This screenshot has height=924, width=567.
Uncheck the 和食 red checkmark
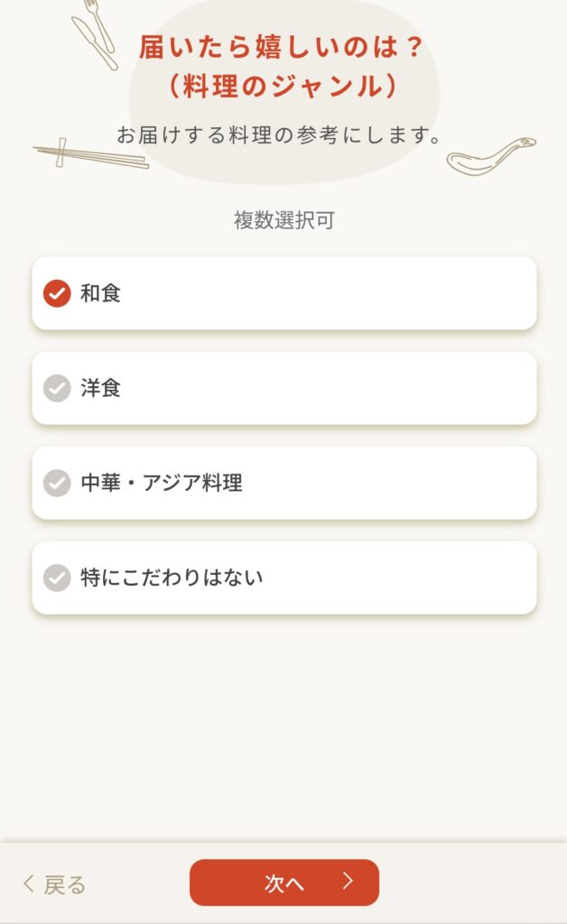[57, 293]
